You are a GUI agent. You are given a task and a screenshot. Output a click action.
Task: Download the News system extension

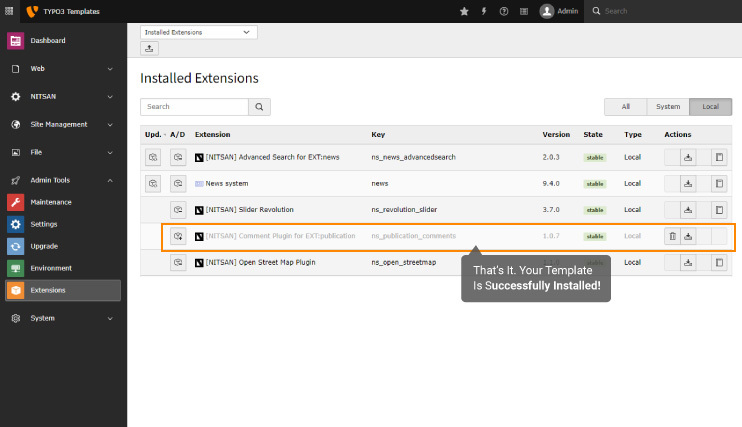pos(688,184)
